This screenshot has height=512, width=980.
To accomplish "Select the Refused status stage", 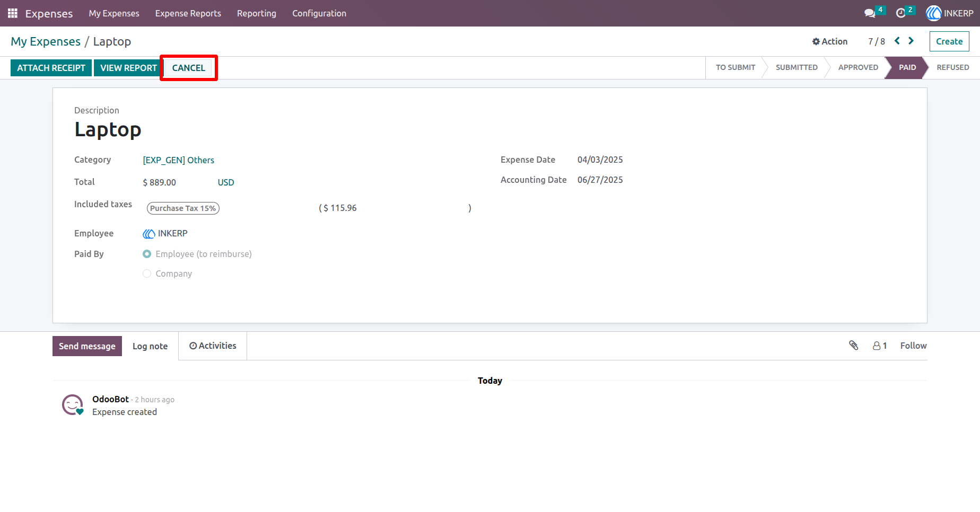I will 953,67.
